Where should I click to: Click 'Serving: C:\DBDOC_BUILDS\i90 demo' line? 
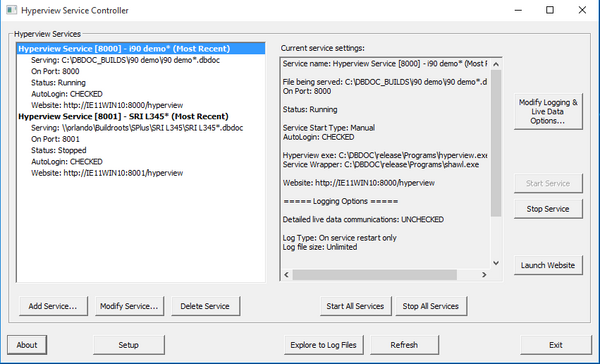[125, 60]
